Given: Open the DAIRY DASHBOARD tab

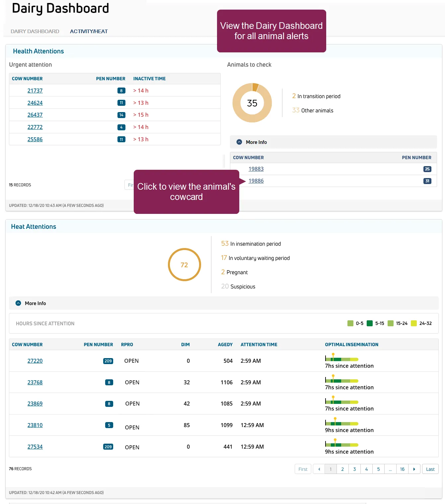Looking at the screenshot, I should [35, 31].
